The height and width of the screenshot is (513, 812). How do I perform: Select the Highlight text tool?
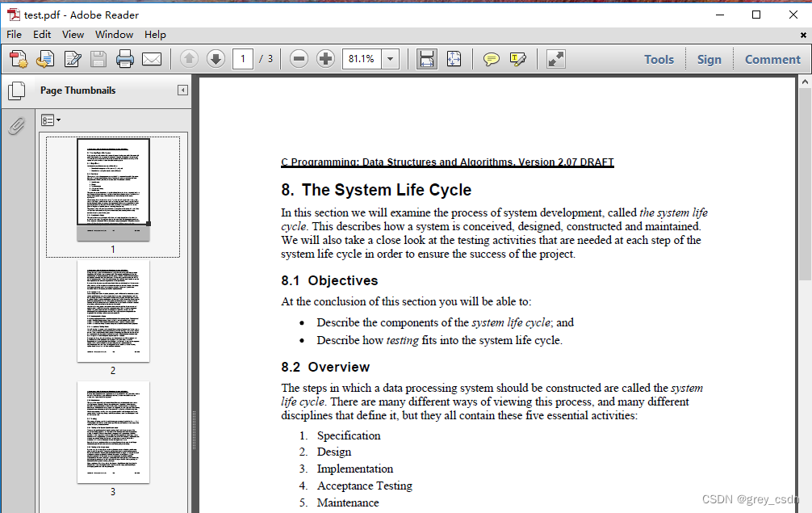pos(518,58)
